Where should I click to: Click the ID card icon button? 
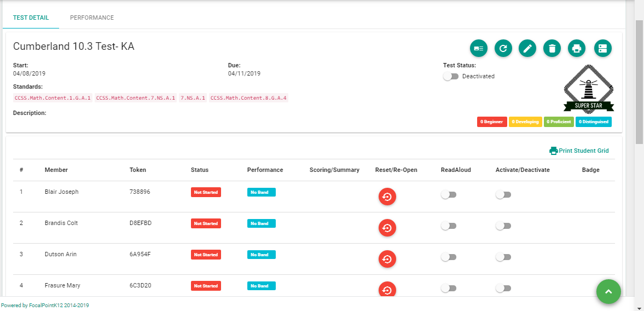coord(478,49)
